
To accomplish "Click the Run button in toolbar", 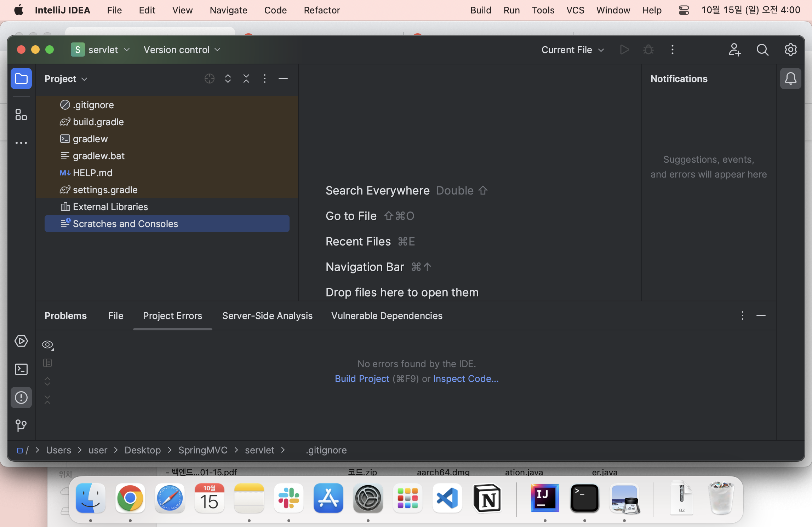I will 624,50.
